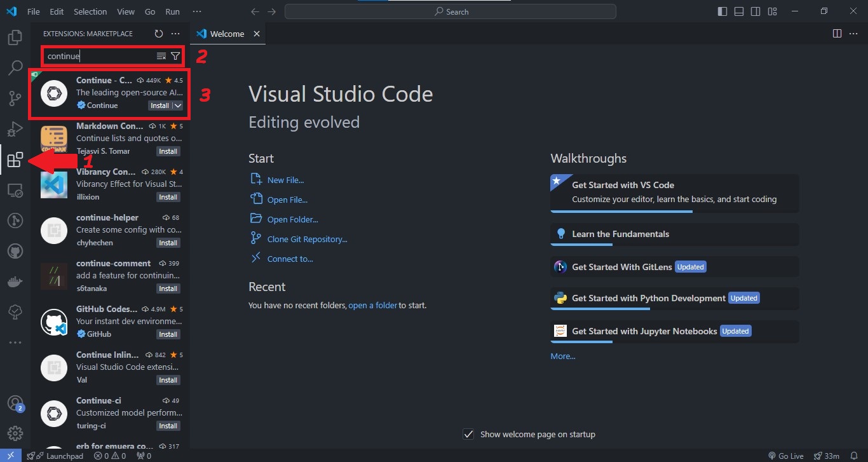Select the Welcome tab
The height and width of the screenshot is (462, 868).
pyautogui.click(x=226, y=33)
